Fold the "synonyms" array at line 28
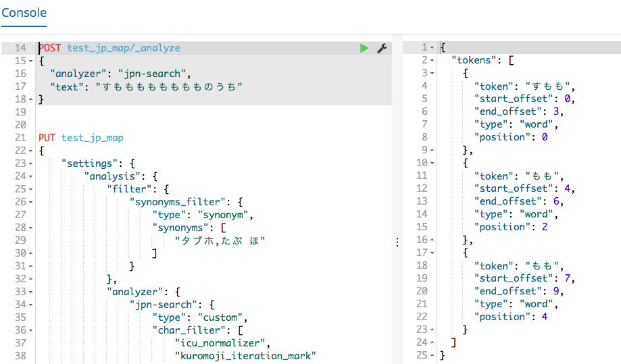Screen dimensions: 621x364 click(x=30, y=228)
